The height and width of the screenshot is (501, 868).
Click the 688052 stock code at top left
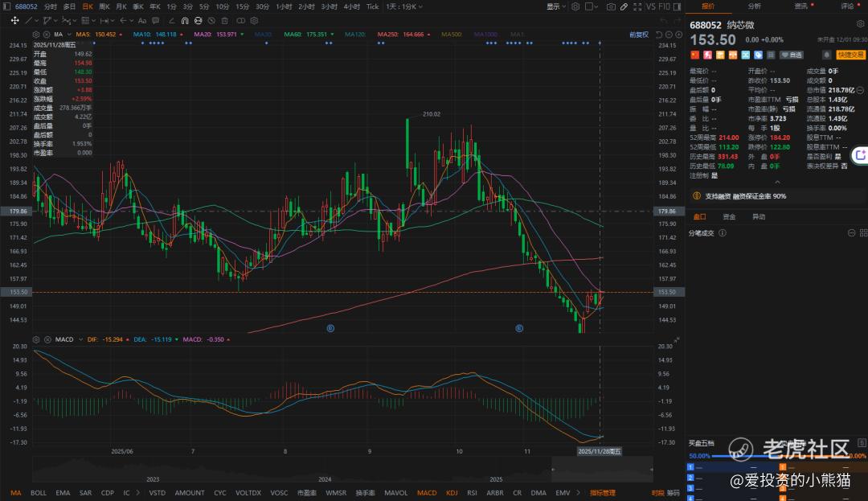coord(26,6)
